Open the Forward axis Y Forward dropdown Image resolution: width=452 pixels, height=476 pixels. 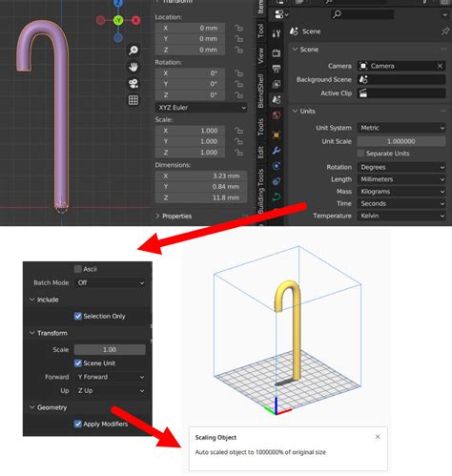click(x=110, y=377)
